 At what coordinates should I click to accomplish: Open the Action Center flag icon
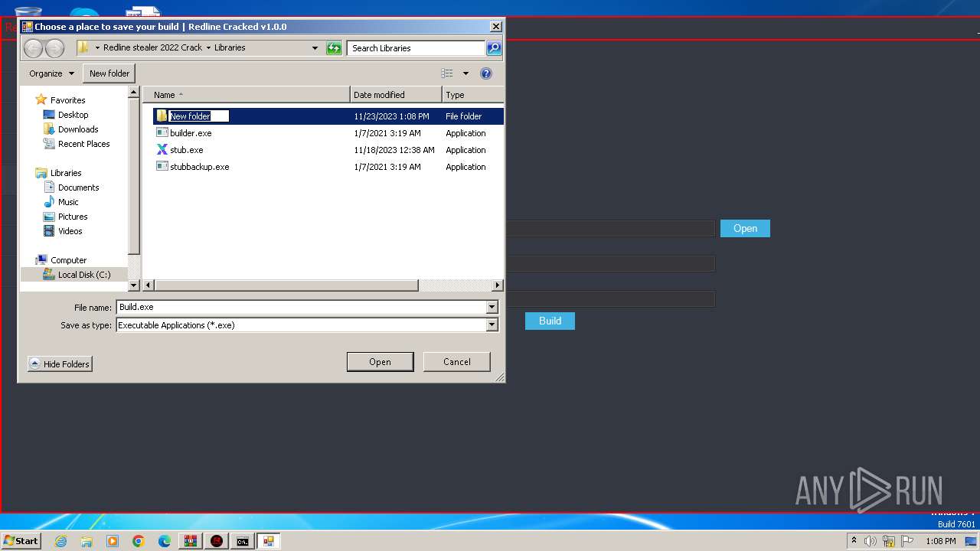click(909, 541)
